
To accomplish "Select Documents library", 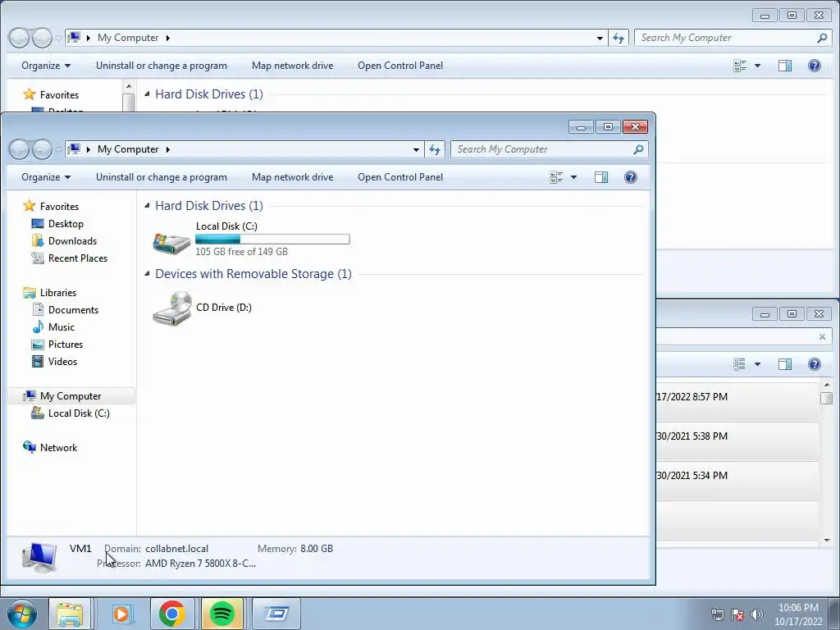I will click(x=73, y=309).
